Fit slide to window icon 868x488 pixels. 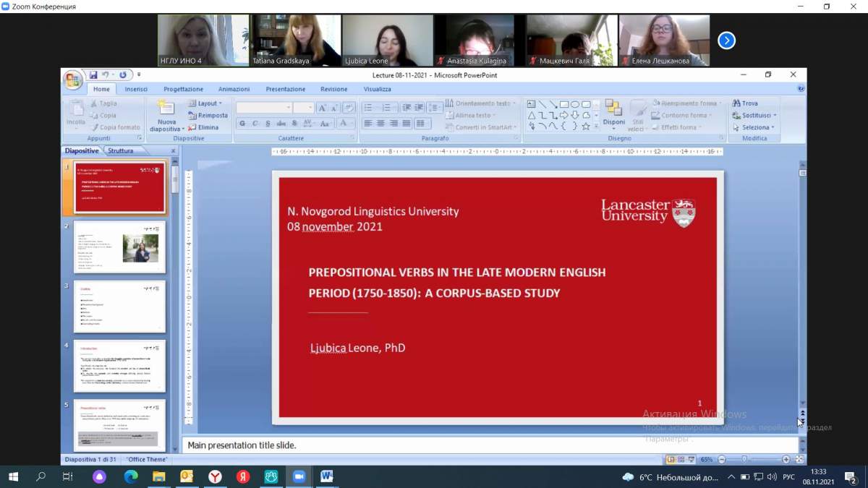pos(799,459)
